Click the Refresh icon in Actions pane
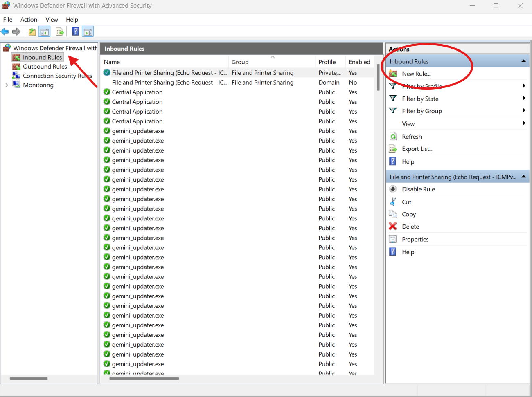 tap(393, 137)
